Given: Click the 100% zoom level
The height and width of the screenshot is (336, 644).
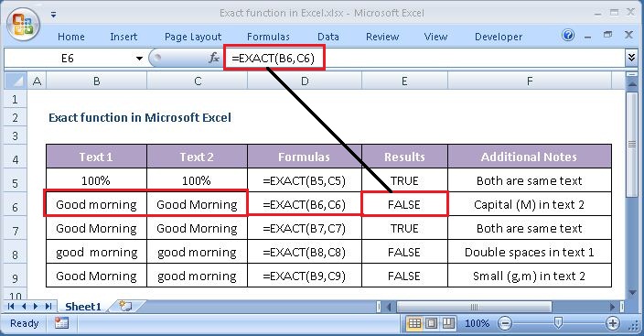Looking at the screenshot, I should click(x=477, y=324).
